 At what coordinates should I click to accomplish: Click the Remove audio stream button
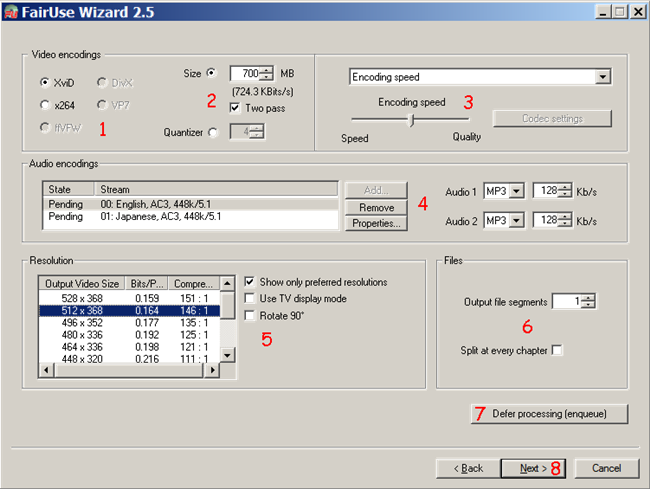(376, 207)
